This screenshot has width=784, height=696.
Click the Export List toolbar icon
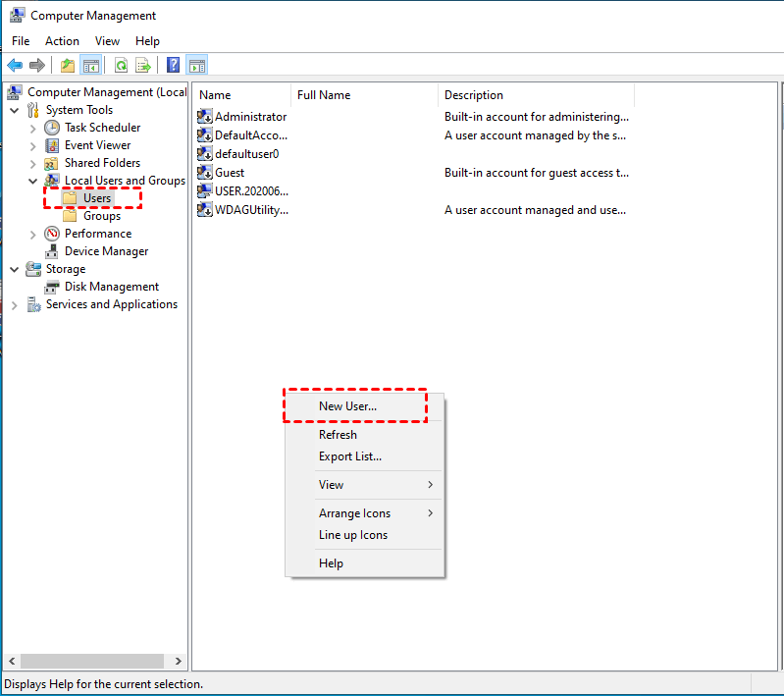[x=143, y=66]
